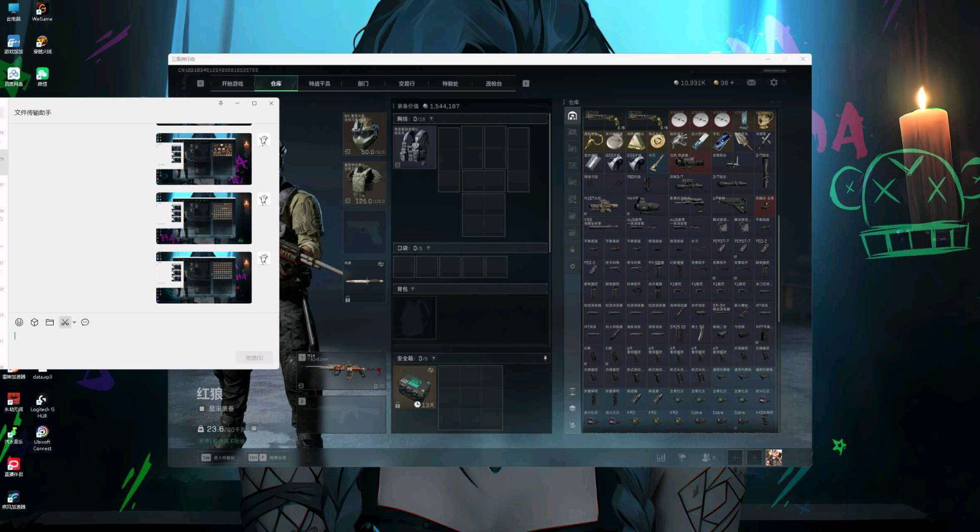The height and width of the screenshot is (532, 980).
Task: Help icon next to 背包 label
Action: 413,289
